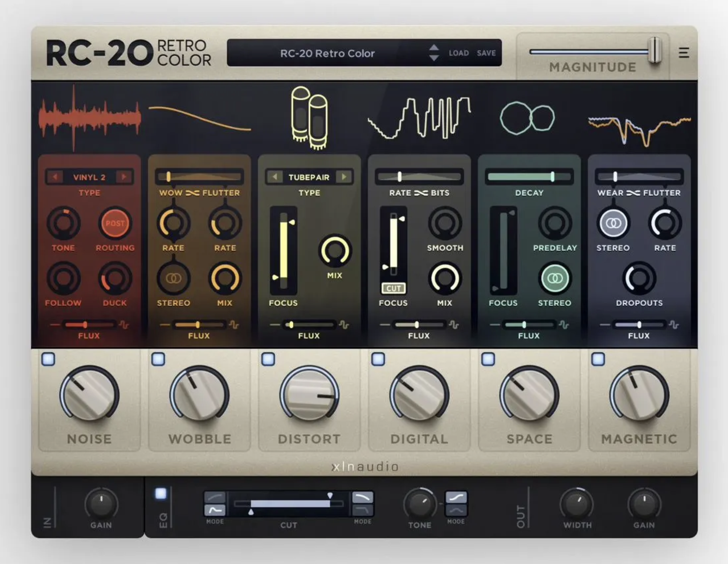Open the RC-20 Retro Color preset name
Screen dimensions: 728x564
coord(327,53)
